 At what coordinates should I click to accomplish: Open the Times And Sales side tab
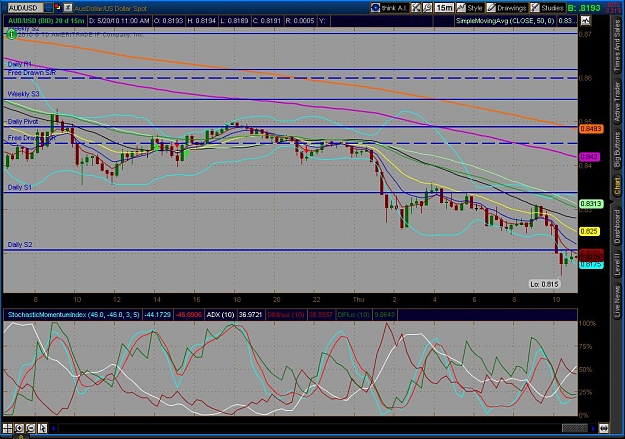(x=617, y=47)
